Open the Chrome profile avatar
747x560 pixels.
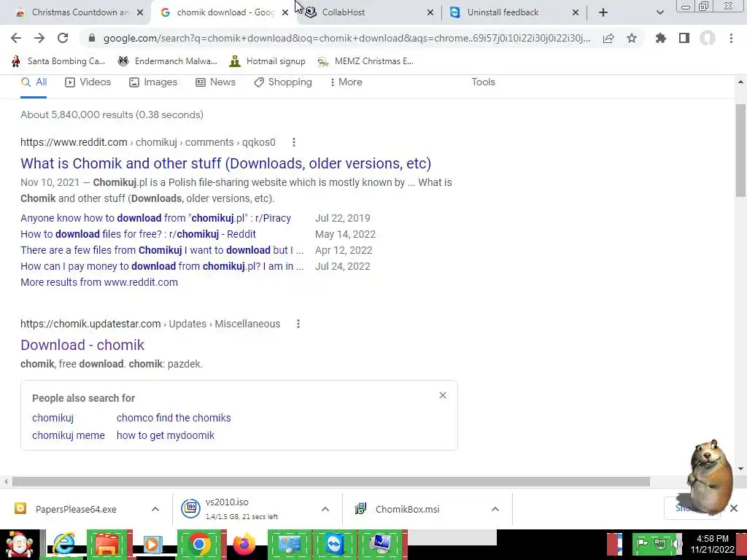[708, 38]
